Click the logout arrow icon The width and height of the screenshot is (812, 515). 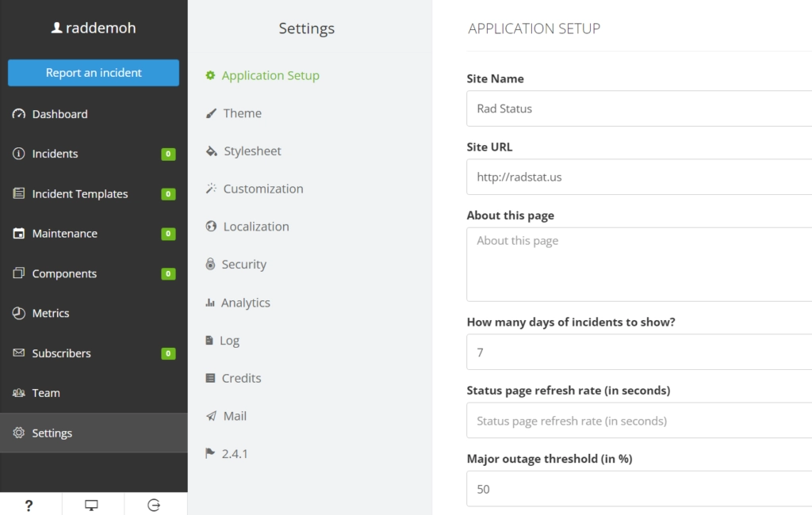coord(154,505)
